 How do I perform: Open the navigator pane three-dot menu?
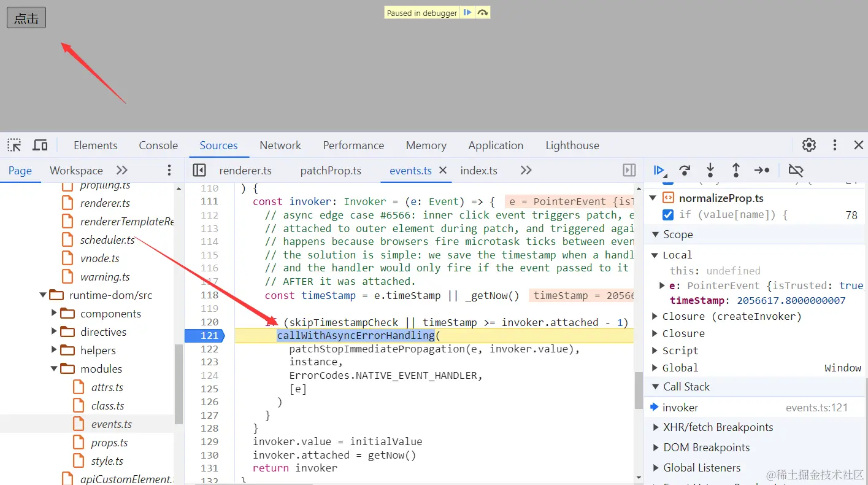tap(169, 171)
